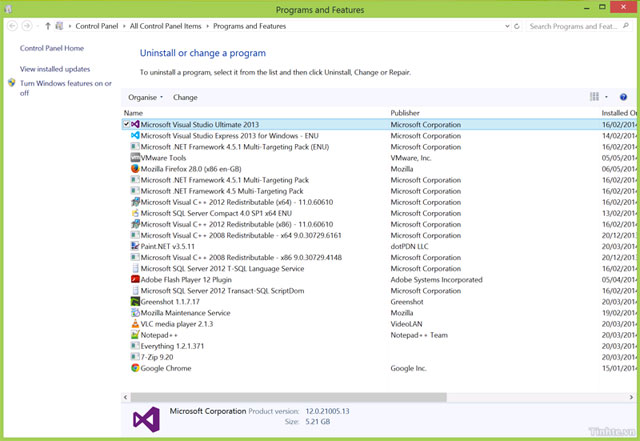The height and width of the screenshot is (441, 640).
Task: Click the Visual Studio Ultimate 2013 icon
Action: pos(135,124)
